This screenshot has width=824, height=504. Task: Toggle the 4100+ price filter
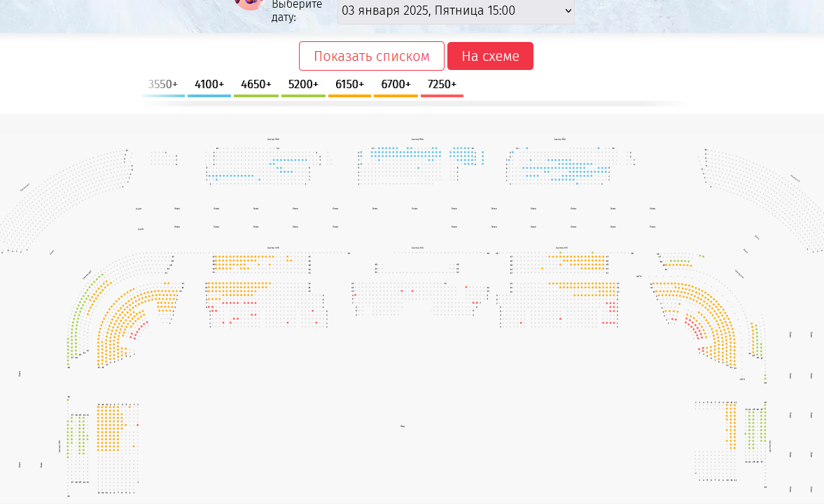209,85
